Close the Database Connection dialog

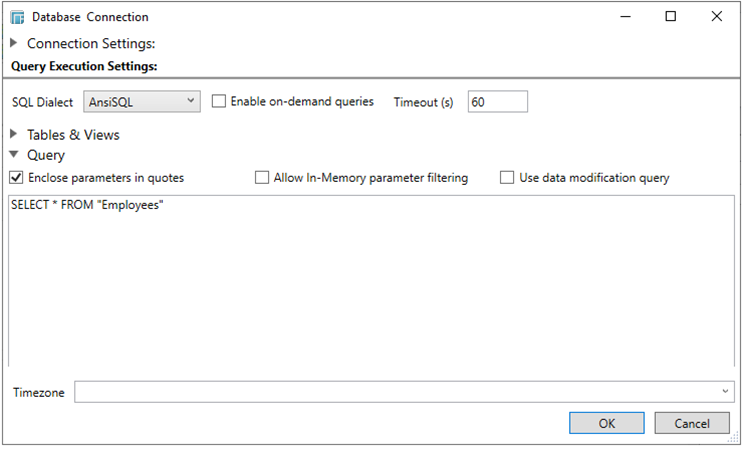coord(716,17)
